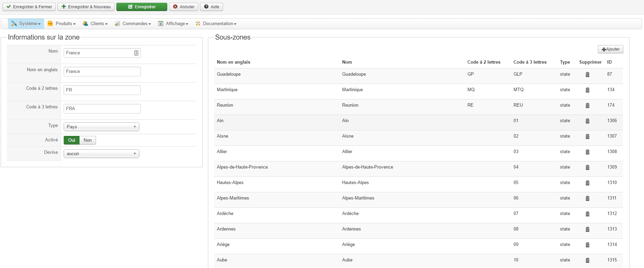Set Activé to Oui
The image size is (644, 268).
pos(72,140)
